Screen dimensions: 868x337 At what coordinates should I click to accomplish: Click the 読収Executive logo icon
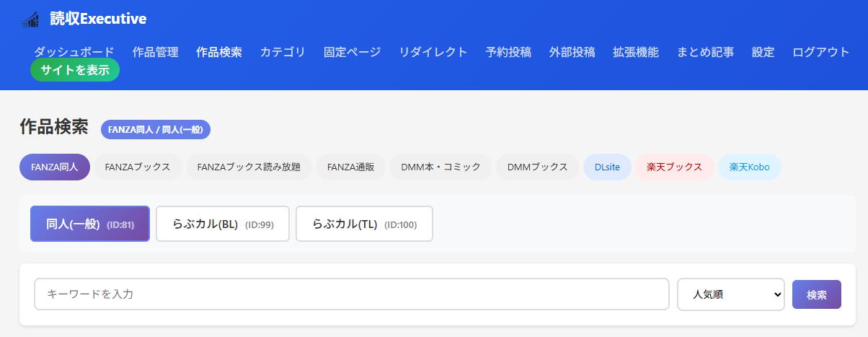pos(30,19)
